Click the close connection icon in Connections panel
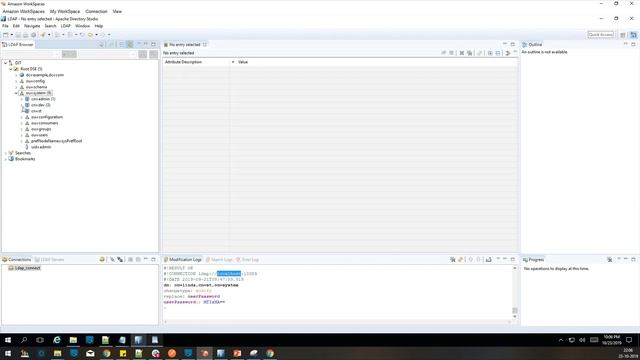The image size is (640, 360). coord(120,260)
